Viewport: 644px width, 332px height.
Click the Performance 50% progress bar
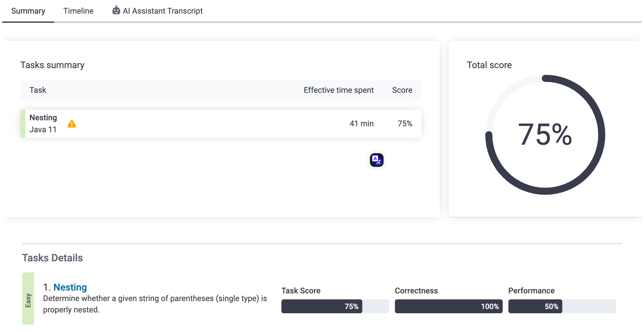pyautogui.click(x=562, y=306)
